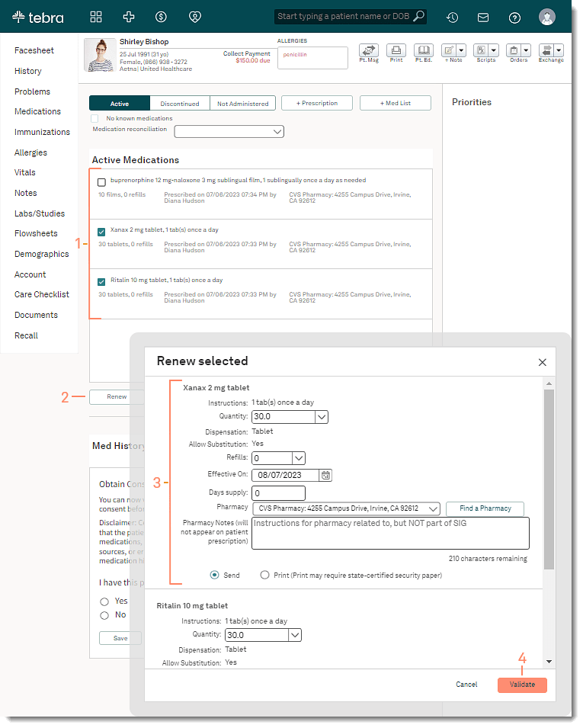The width and height of the screenshot is (583, 728).
Task: Click the Renew button
Action: click(117, 397)
